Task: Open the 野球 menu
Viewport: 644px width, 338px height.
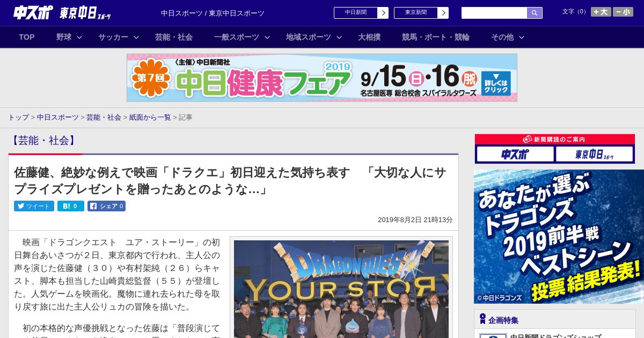Action: [x=64, y=37]
